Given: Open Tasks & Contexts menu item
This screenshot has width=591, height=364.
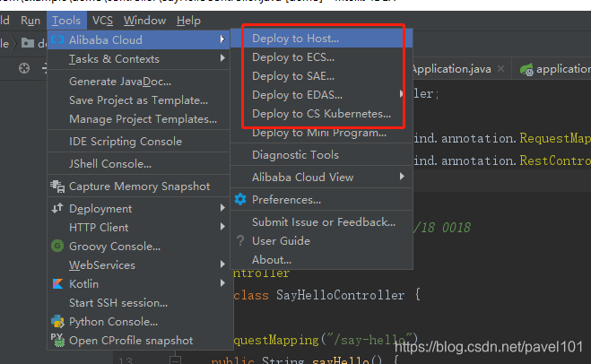Looking at the screenshot, I should [x=139, y=59].
